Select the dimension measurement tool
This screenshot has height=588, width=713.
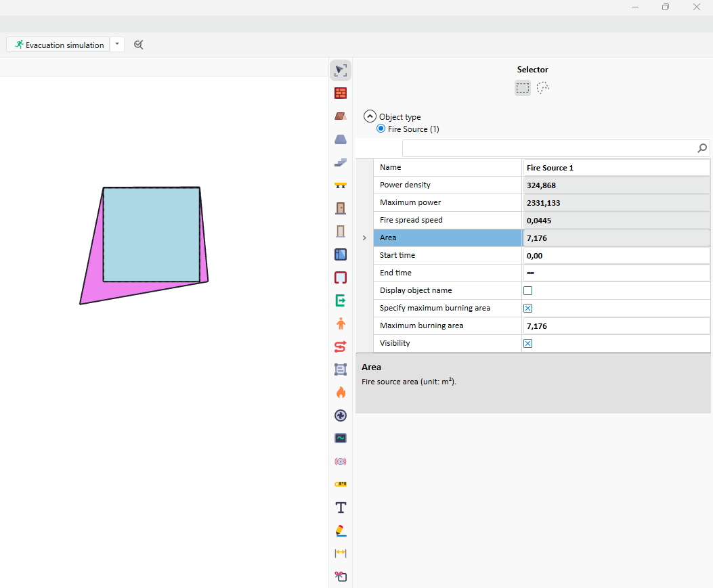341,553
